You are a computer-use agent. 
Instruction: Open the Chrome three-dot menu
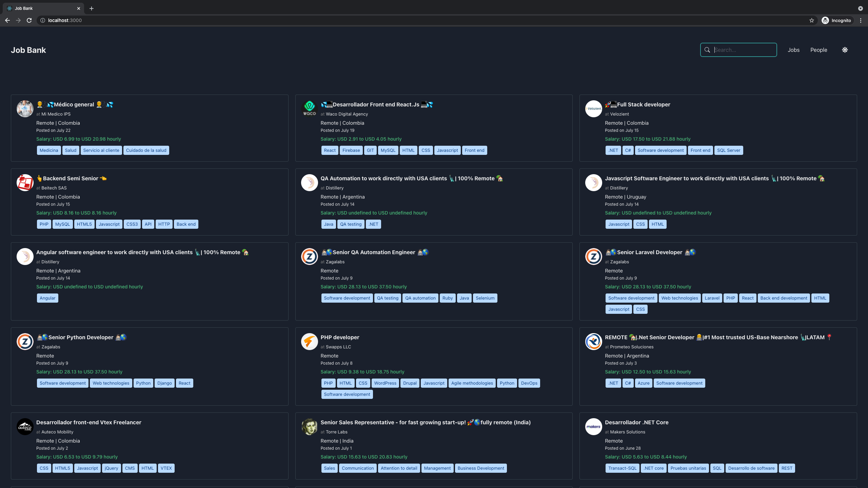tap(861, 20)
